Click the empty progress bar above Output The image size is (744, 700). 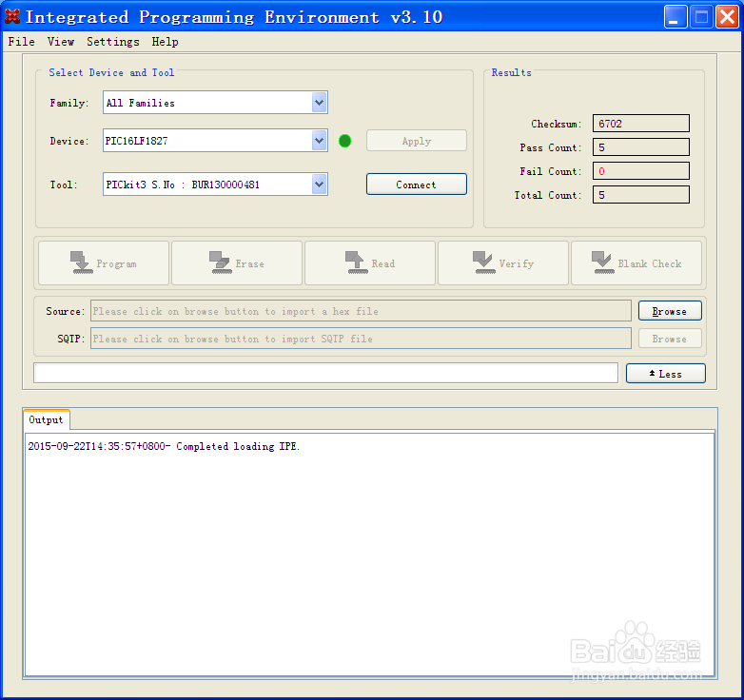pyautogui.click(x=326, y=373)
